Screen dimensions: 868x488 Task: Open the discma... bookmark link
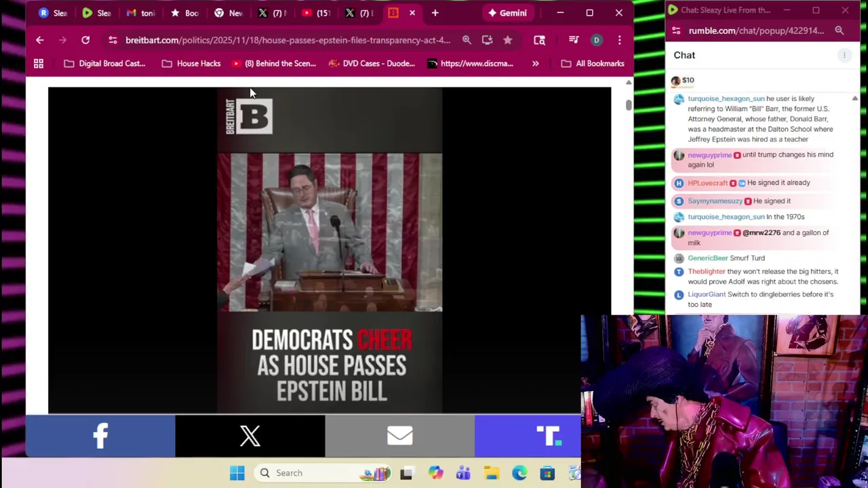470,64
